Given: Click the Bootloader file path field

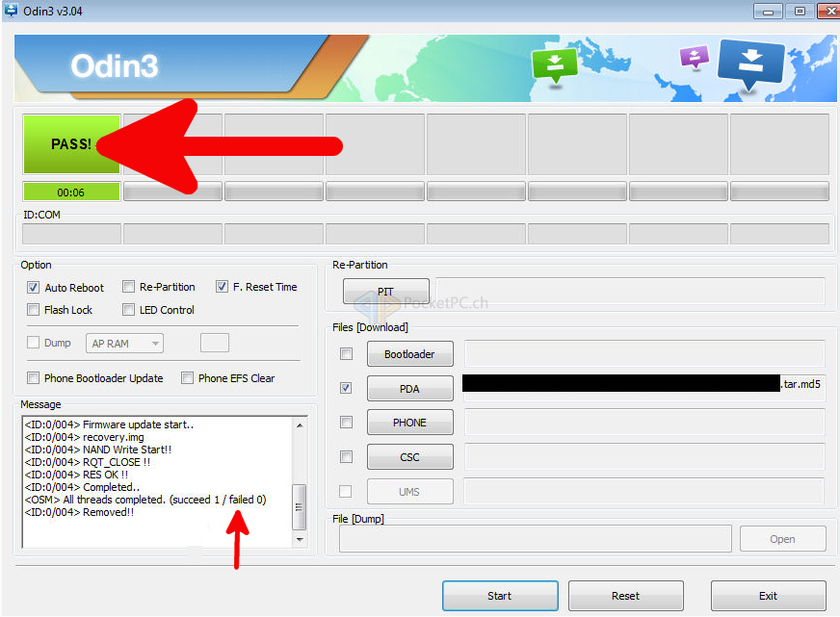Looking at the screenshot, I should click(643, 353).
